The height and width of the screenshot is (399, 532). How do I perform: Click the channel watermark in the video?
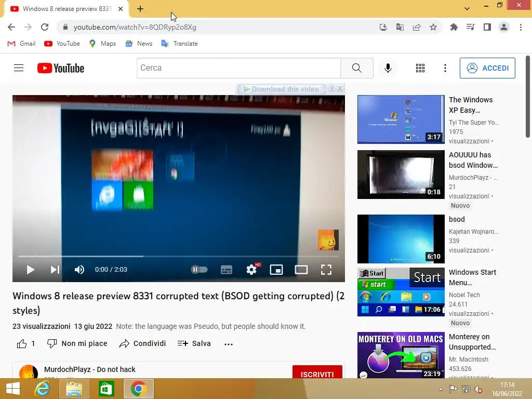click(328, 240)
